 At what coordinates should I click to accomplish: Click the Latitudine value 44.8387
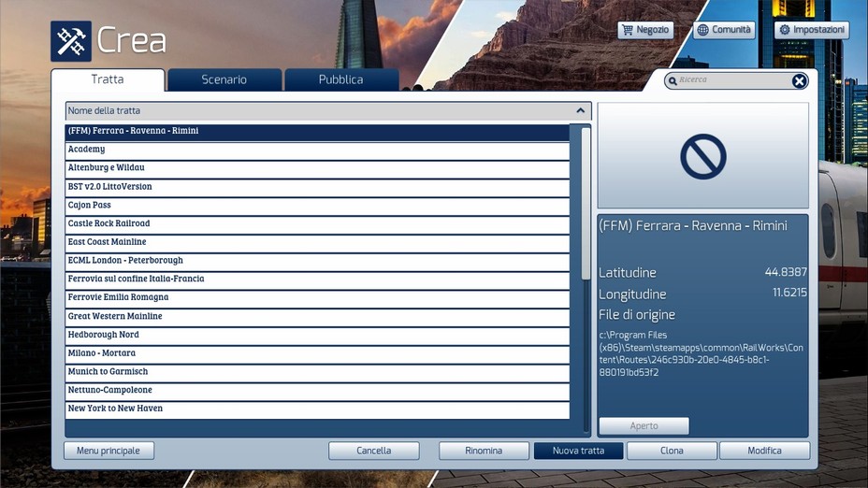point(786,272)
